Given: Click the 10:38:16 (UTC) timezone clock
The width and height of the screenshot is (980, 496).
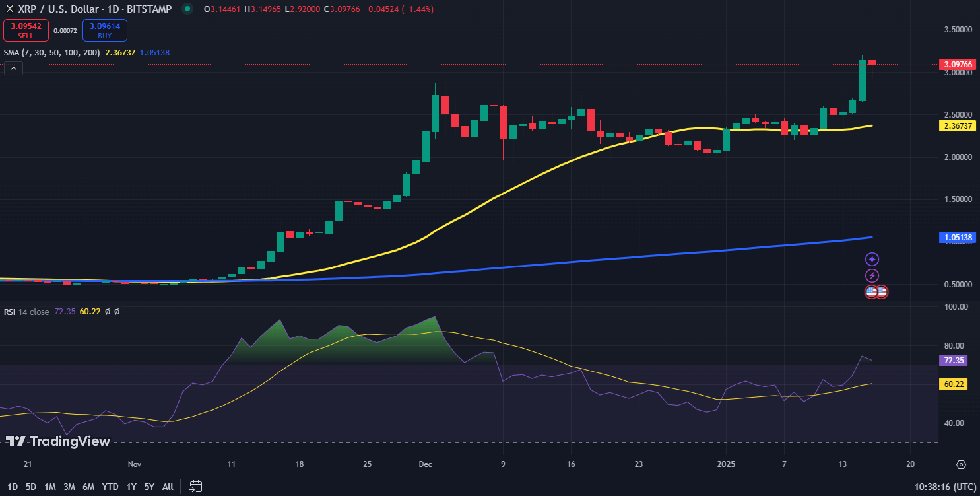Looking at the screenshot, I should pyautogui.click(x=944, y=487).
